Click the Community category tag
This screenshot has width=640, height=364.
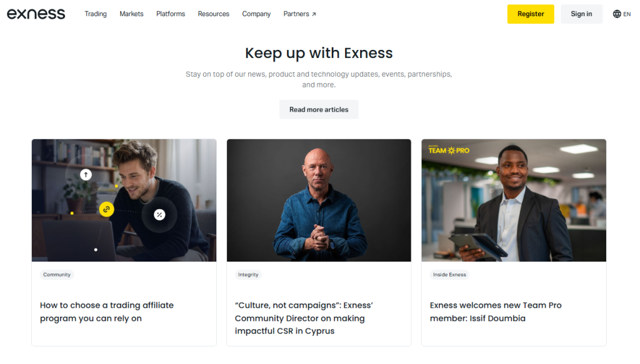pyautogui.click(x=57, y=274)
